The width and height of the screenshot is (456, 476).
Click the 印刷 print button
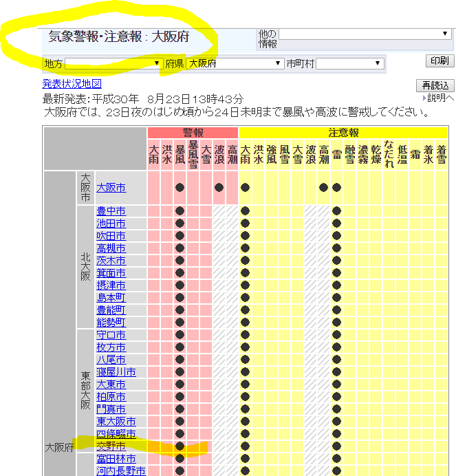[x=439, y=61]
